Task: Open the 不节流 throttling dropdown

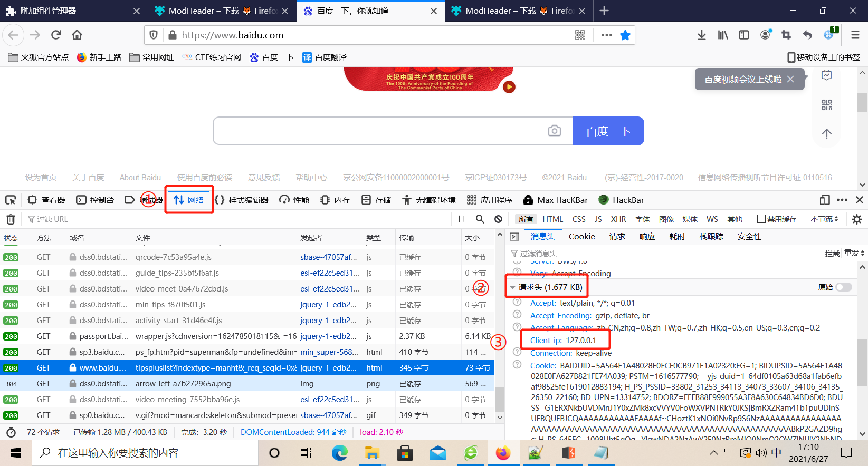Action: pyautogui.click(x=824, y=219)
